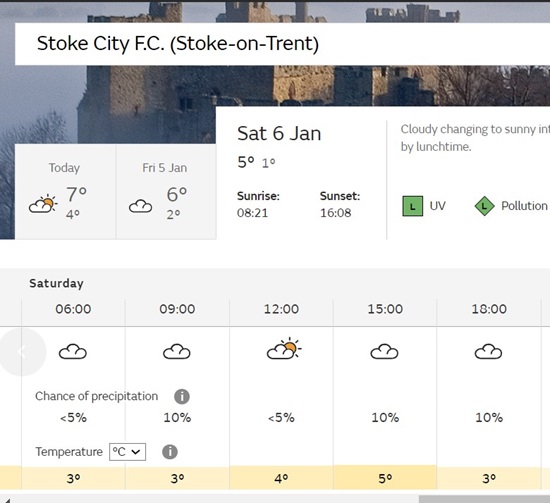Image resolution: width=550 pixels, height=503 pixels.
Task: Click the green UV low index icon
Action: pos(412,206)
